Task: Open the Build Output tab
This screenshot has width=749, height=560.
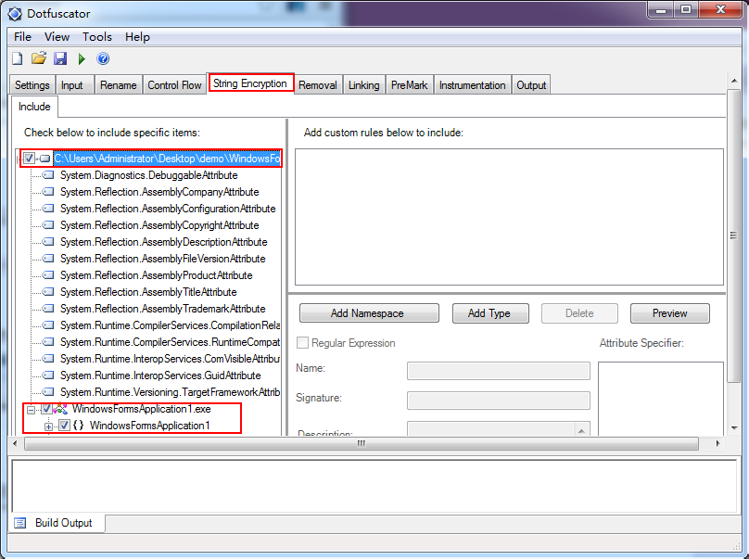Action: click(57, 523)
